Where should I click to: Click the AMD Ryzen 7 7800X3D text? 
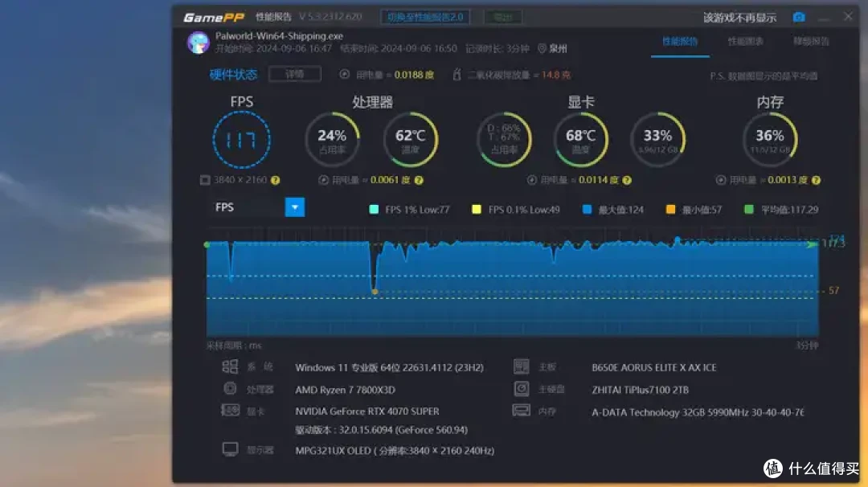pos(345,390)
